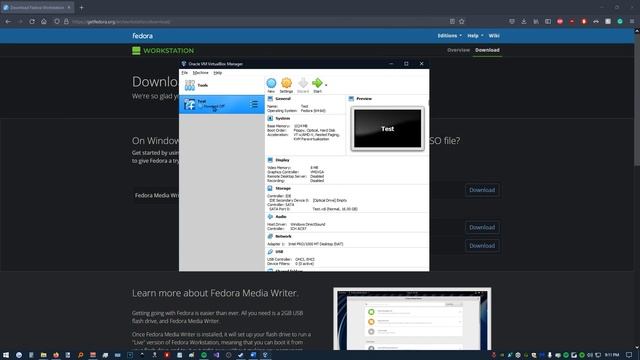Open the dropdown arrow next to Start

coord(326,85)
